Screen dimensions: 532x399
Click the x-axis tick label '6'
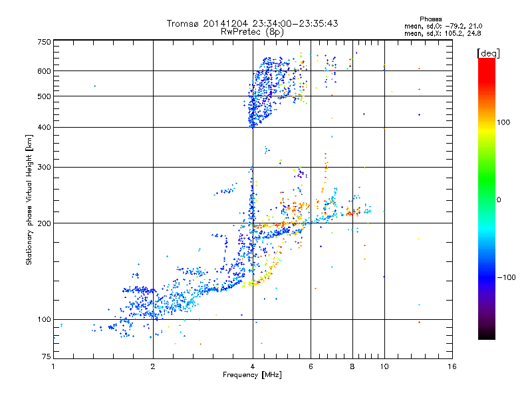[311, 366]
